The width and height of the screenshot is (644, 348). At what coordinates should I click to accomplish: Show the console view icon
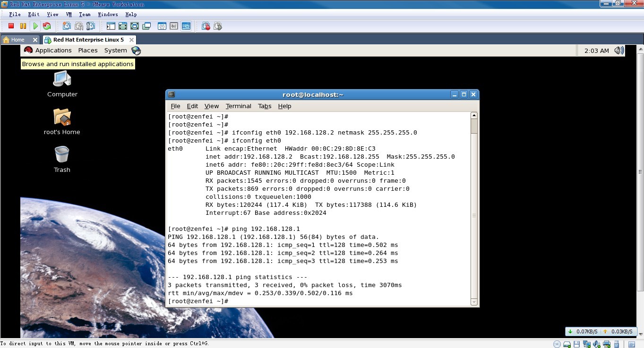[x=186, y=26]
